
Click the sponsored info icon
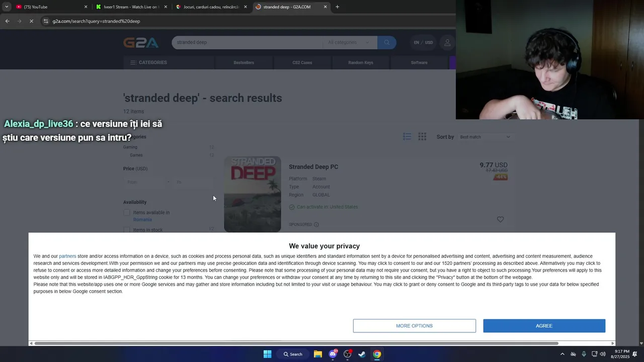tap(316, 224)
